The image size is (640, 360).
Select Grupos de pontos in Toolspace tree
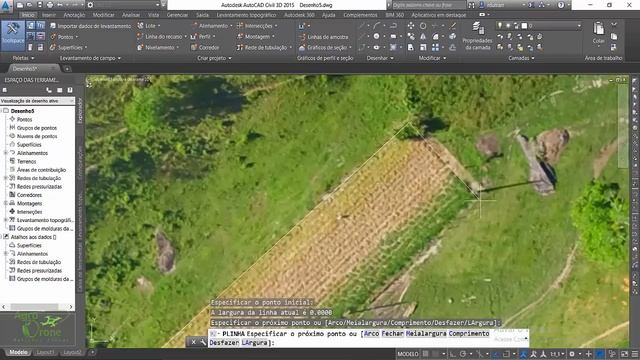coord(36,128)
